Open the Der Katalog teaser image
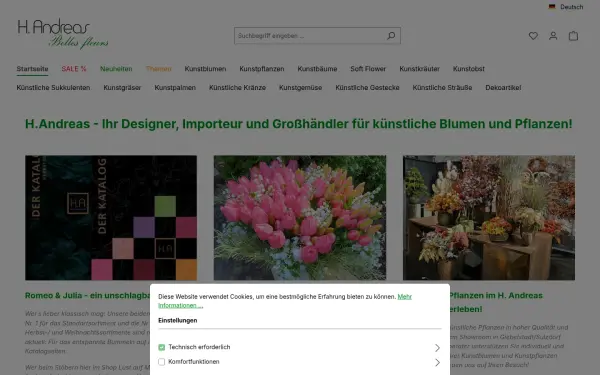The image size is (600, 375). (111, 218)
